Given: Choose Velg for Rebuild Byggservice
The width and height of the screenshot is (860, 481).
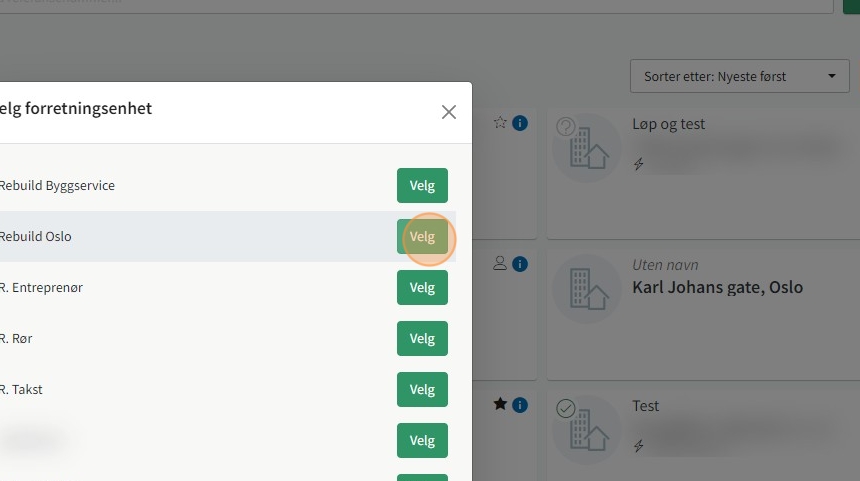Looking at the screenshot, I should click(x=422, y=185).
